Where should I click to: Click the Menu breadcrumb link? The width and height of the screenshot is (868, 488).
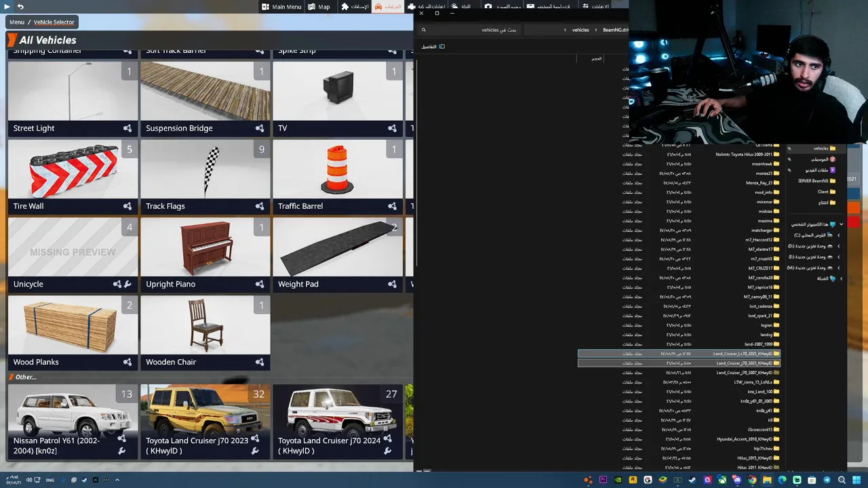[17, 22]
